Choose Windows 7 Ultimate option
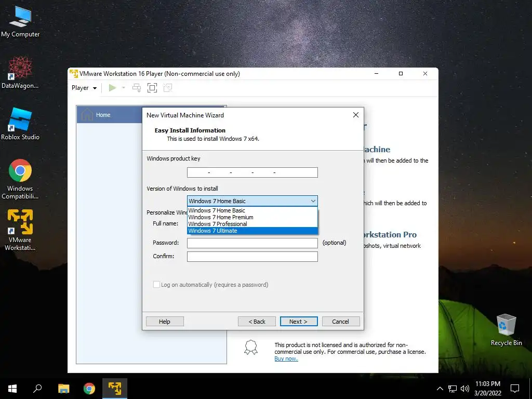Screen dimensions: 532x399 (252, 231)
